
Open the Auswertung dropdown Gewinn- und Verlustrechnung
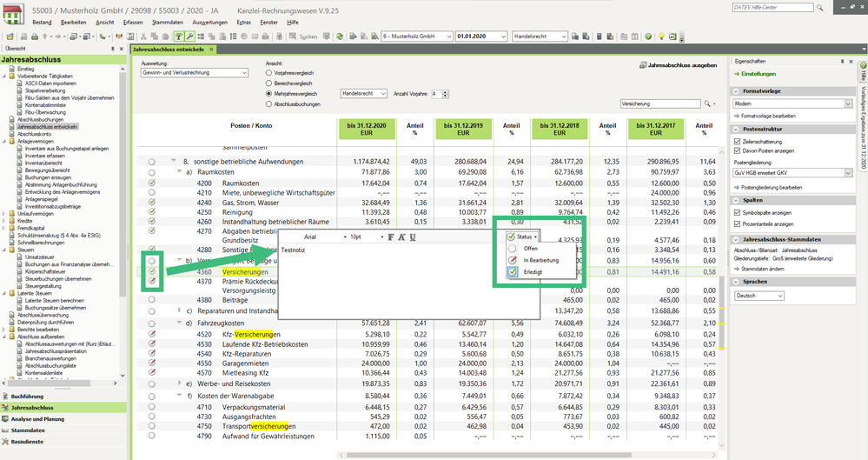pyautogui.click(x=195, y=72)
